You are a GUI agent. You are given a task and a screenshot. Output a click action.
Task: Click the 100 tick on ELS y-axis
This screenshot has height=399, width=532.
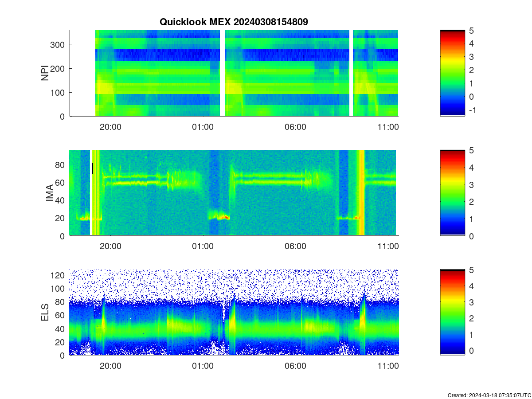tap(59, 289)
